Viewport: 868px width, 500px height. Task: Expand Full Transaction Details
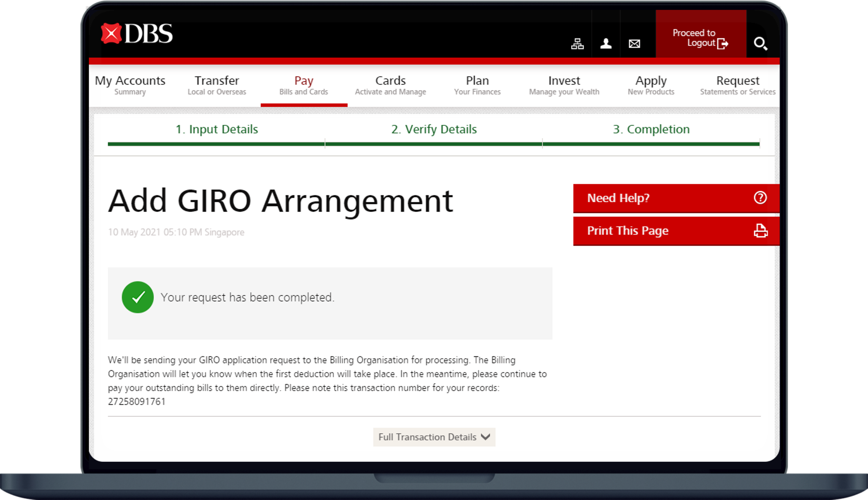tap(434, 437)
